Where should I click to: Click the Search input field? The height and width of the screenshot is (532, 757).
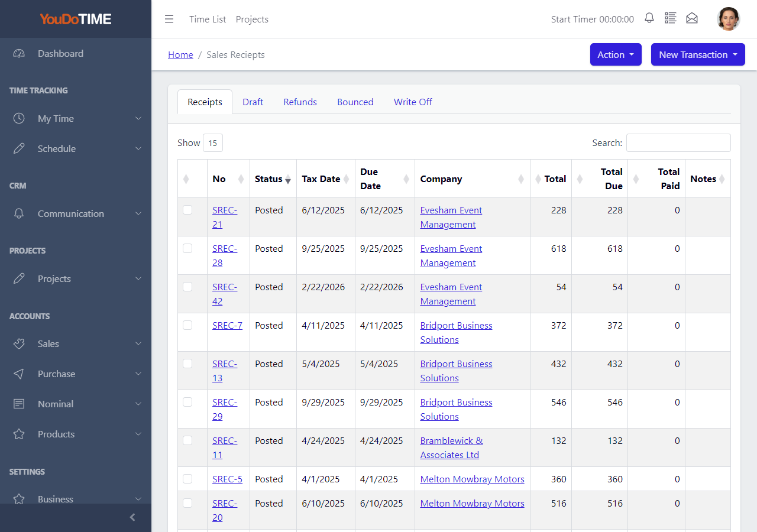[678, 142]
